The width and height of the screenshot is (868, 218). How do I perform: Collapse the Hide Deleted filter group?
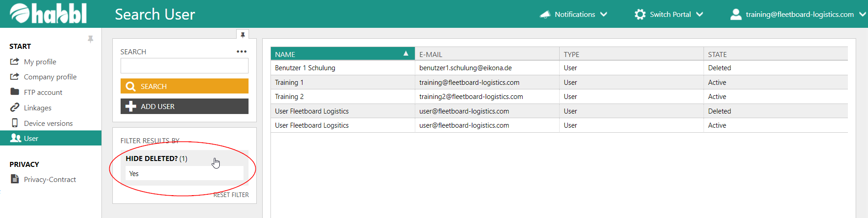[x=156, y=159]
